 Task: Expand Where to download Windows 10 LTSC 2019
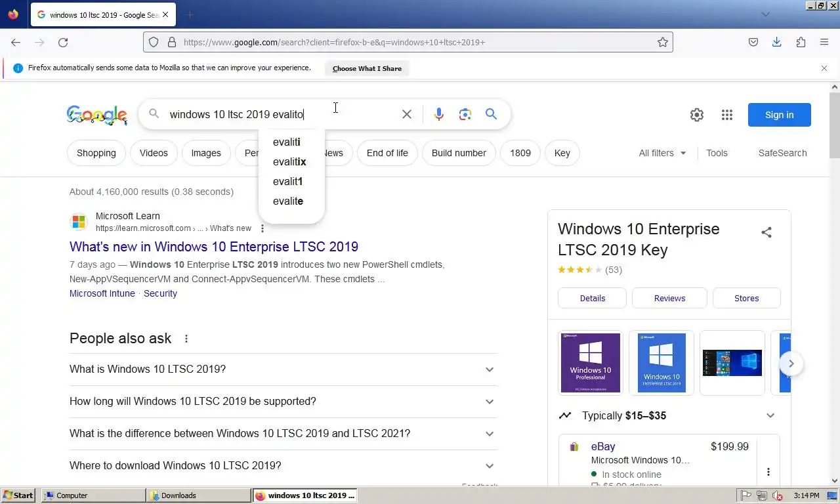283,466
